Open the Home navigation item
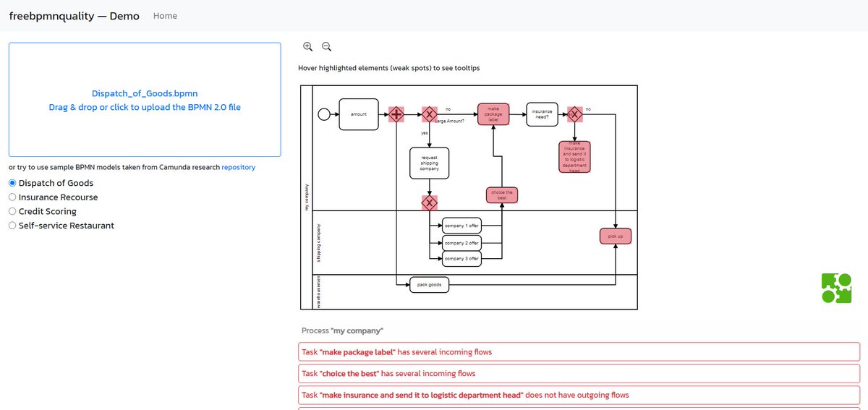868x410 pixels. [x=165, y=16]
